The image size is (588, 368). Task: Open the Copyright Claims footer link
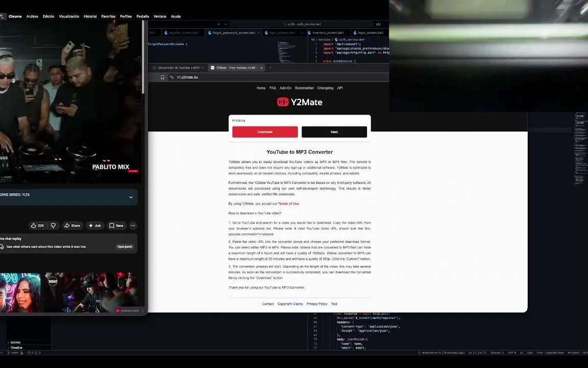point(290,304)
